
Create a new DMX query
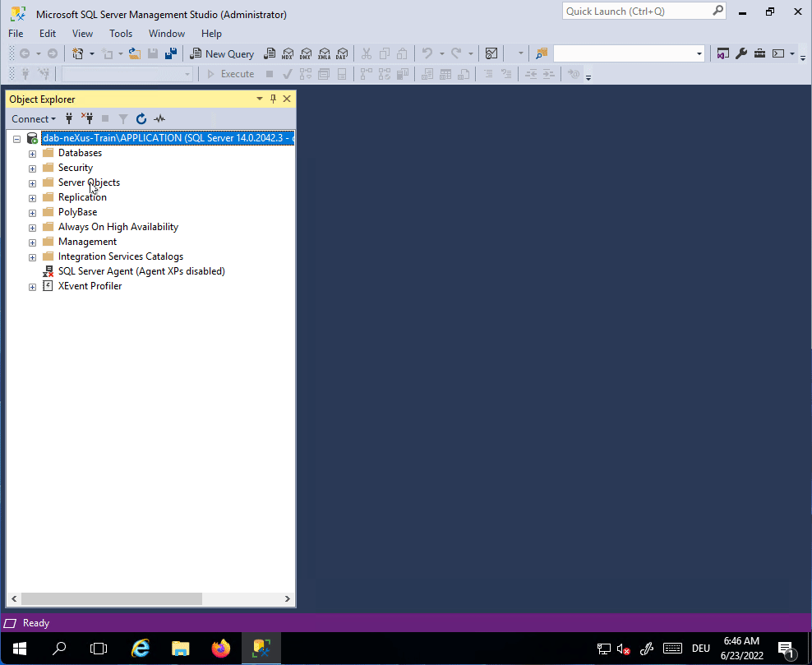tap(306, 53)
